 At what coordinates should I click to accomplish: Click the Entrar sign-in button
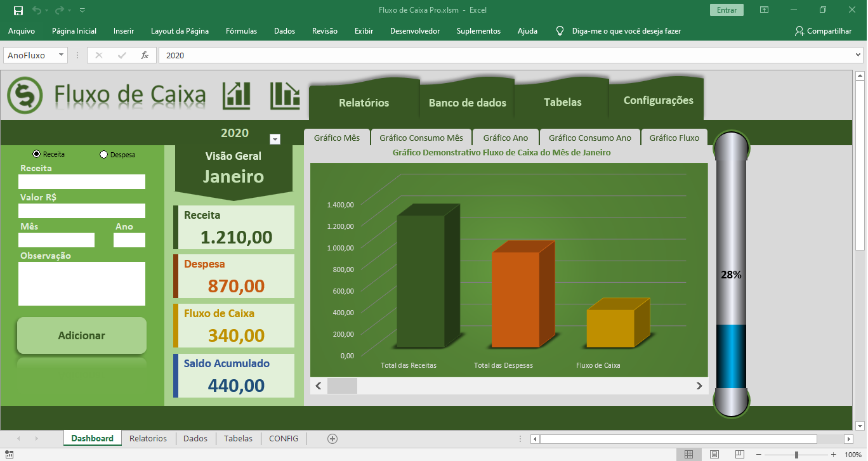tap(726, 10)
